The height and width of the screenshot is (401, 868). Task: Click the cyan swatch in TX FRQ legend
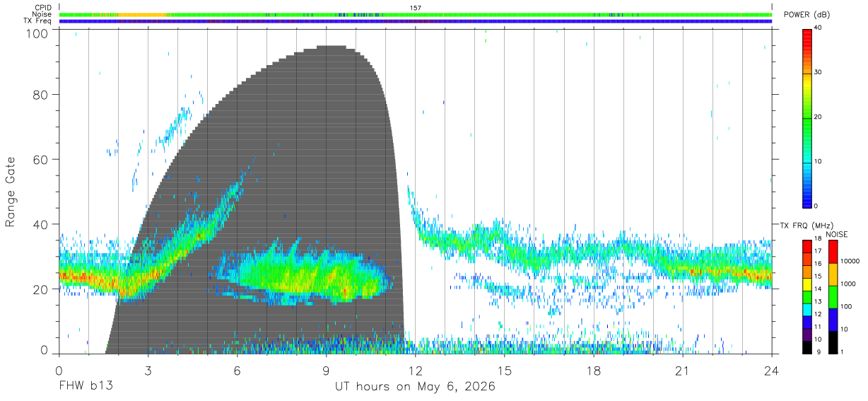pyautogui.click(x=807, y=309)
